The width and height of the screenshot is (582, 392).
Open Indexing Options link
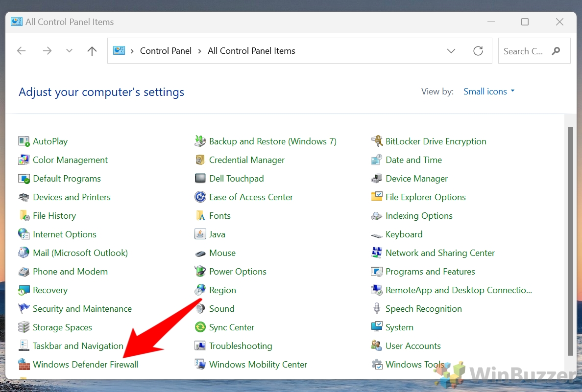point(419,215)
